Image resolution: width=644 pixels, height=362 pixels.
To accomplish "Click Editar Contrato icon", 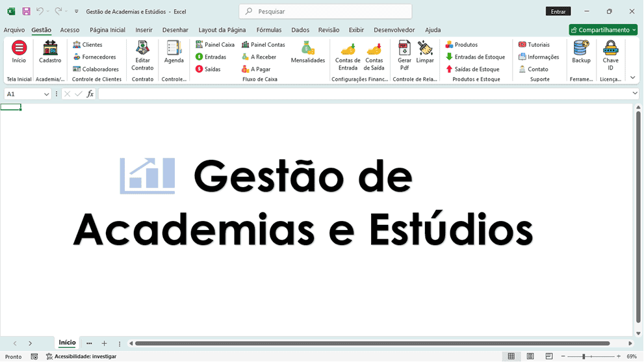I will click(142, 56).
